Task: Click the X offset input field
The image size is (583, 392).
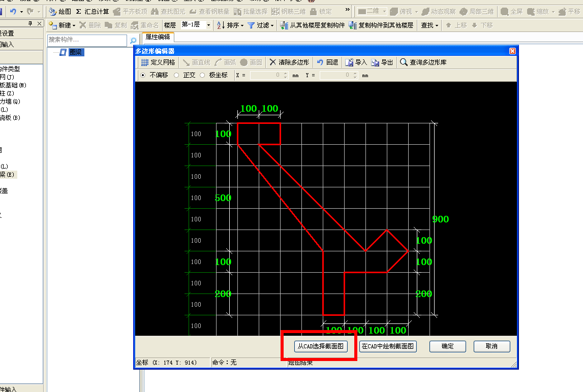Action: (x=266, y=75)
